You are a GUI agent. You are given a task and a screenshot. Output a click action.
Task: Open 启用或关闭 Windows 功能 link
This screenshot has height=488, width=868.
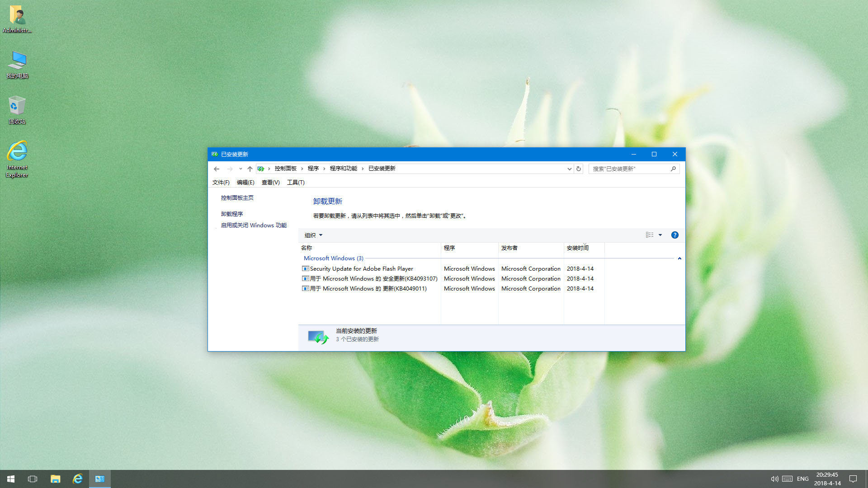coord(254,225)
